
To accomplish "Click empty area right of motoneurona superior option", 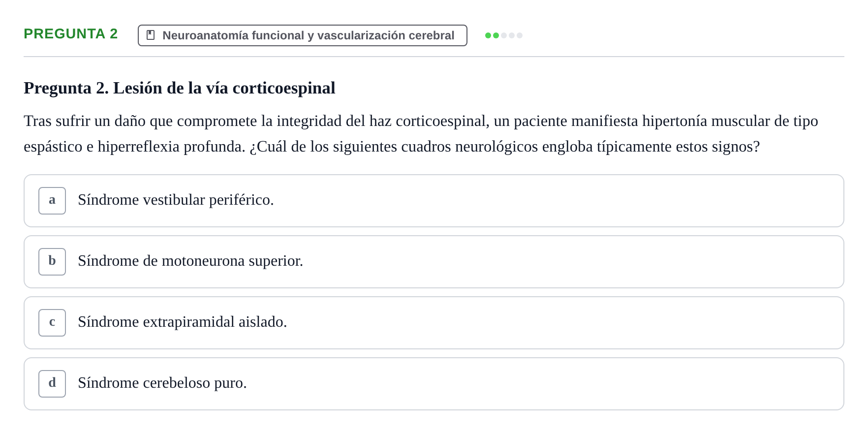I will (571, 262).
